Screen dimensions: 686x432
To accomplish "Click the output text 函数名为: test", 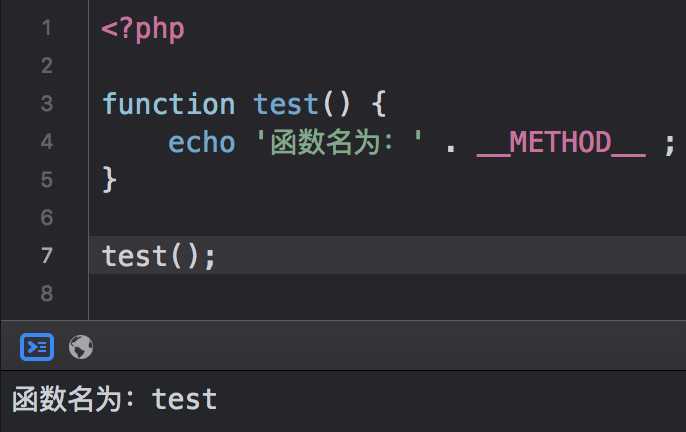I will [x=115, y=399].
